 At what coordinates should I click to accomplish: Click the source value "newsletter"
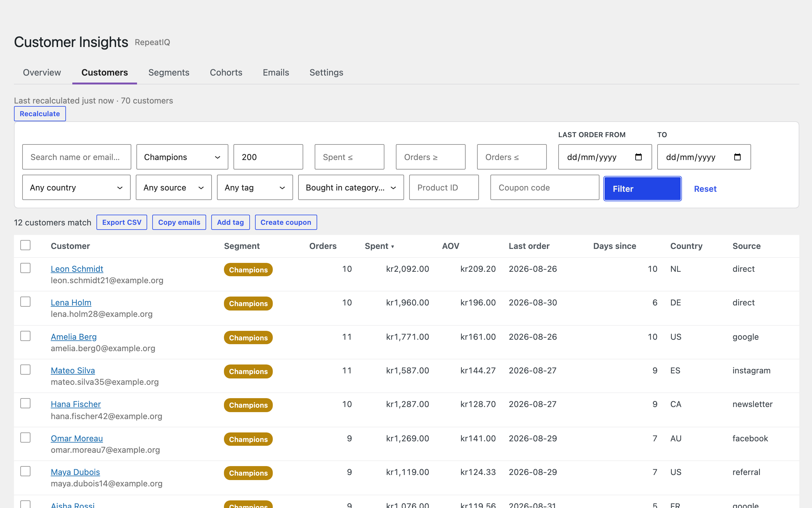pos(753,404)
